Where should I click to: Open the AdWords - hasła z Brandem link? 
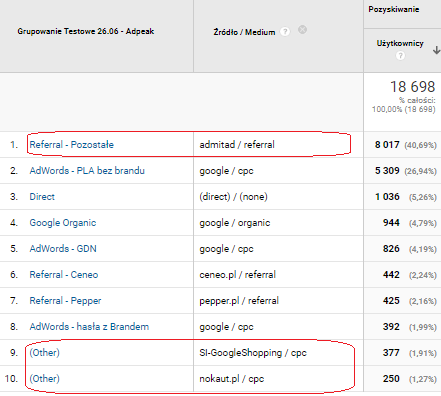(89, 327)
